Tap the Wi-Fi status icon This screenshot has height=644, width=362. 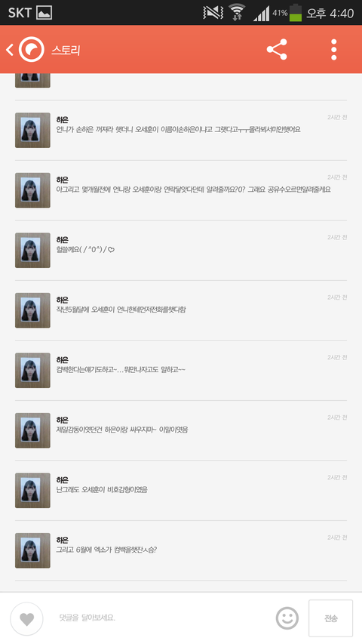[x=237, y=12]
